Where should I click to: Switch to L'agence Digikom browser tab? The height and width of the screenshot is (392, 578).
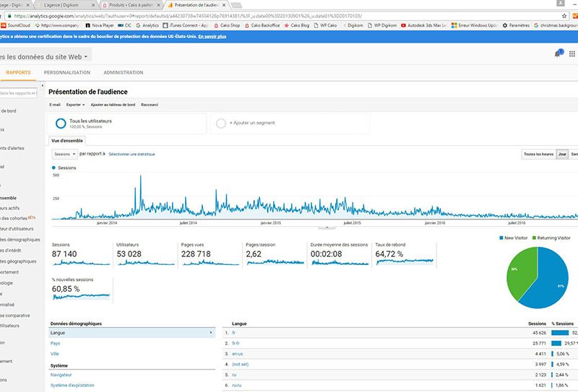(66, 5)
